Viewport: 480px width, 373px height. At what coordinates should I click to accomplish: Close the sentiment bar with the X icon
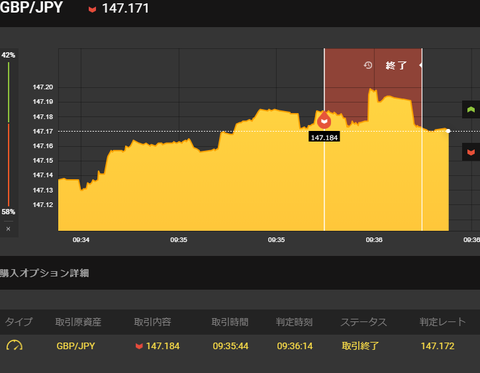coord(8,229)
